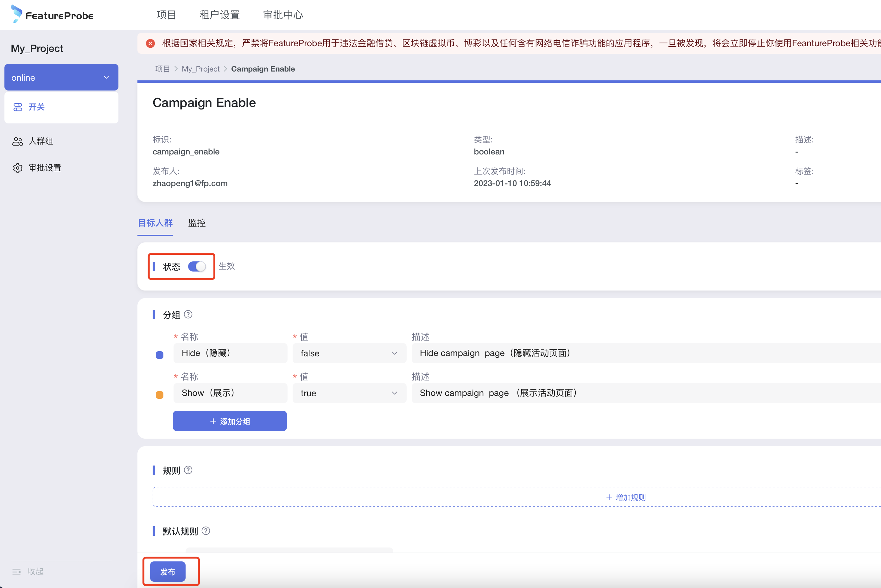The image size is (881, 588).
Task: Click the orange Show variation color swatch
Action: point(160,395)
